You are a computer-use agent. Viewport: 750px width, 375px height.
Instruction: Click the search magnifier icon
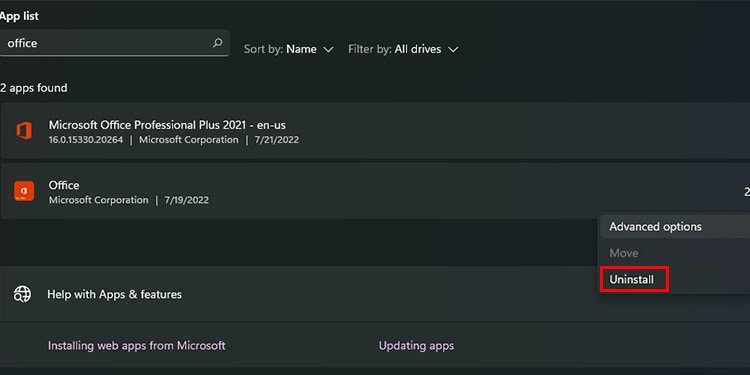tap(217, 43)
